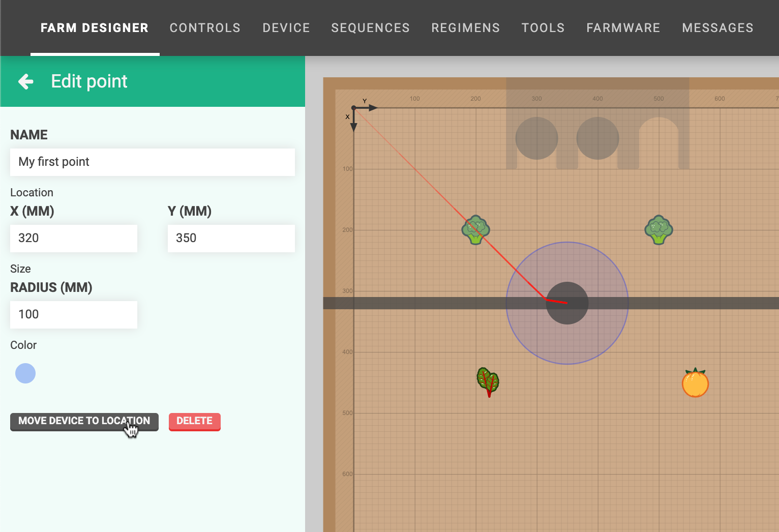This screenshot has height=532, width=779.
Task: Delete the current point
Action: click(194, 421)
